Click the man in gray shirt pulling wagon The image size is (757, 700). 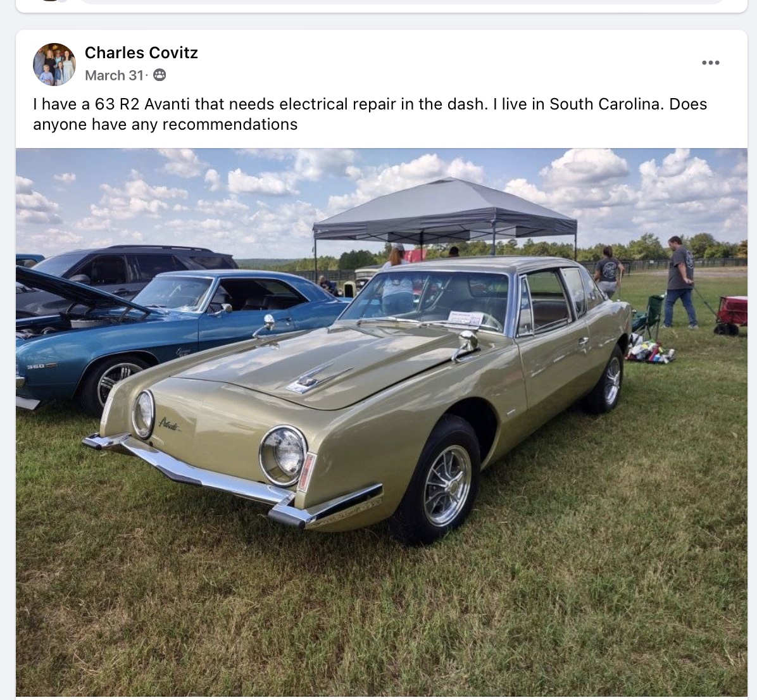click(680, 282)
